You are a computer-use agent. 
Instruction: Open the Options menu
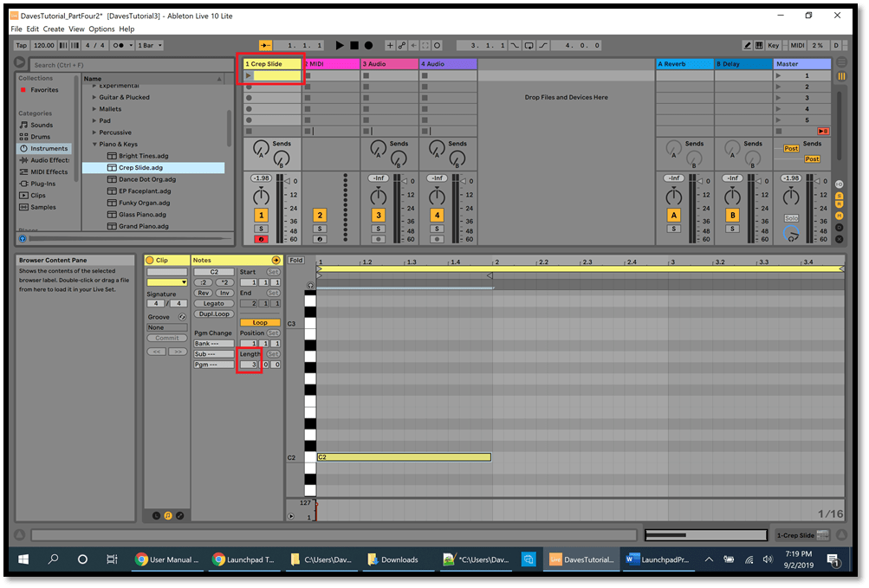(x=101, y=29)
